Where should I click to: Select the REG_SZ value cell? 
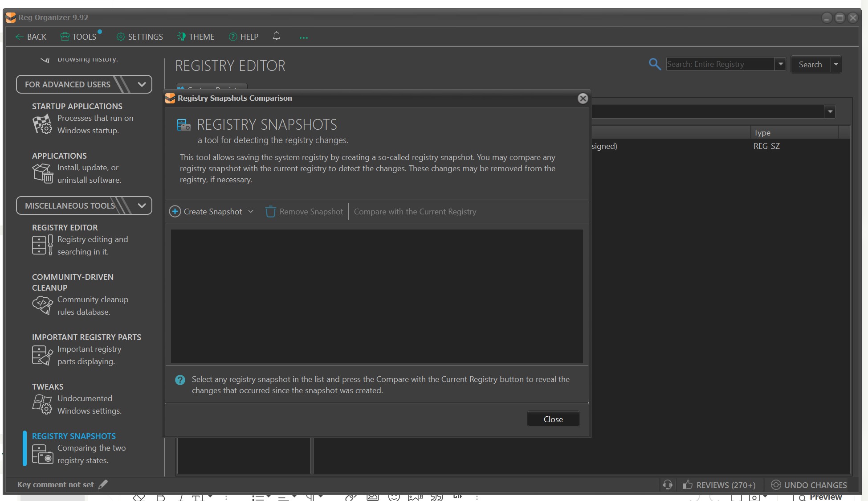click(766, 146)
